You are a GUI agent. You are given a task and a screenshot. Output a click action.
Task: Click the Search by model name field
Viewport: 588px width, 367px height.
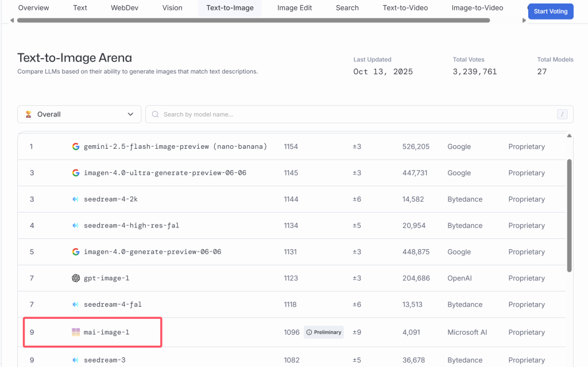coord(356,114)
